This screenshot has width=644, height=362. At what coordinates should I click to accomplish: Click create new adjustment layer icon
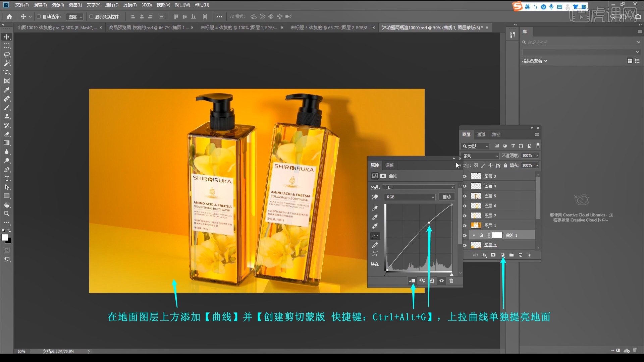point(502,255)
